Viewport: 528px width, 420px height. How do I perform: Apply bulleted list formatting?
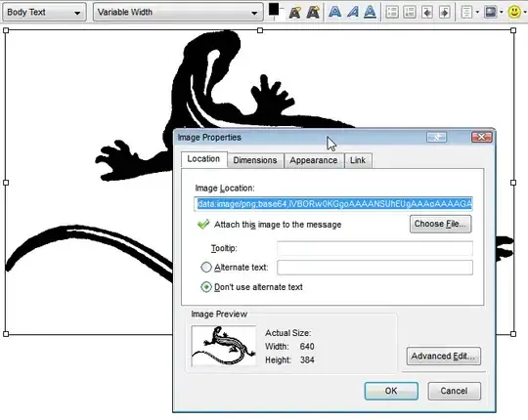pyautogui.click(x=392, y=13)
